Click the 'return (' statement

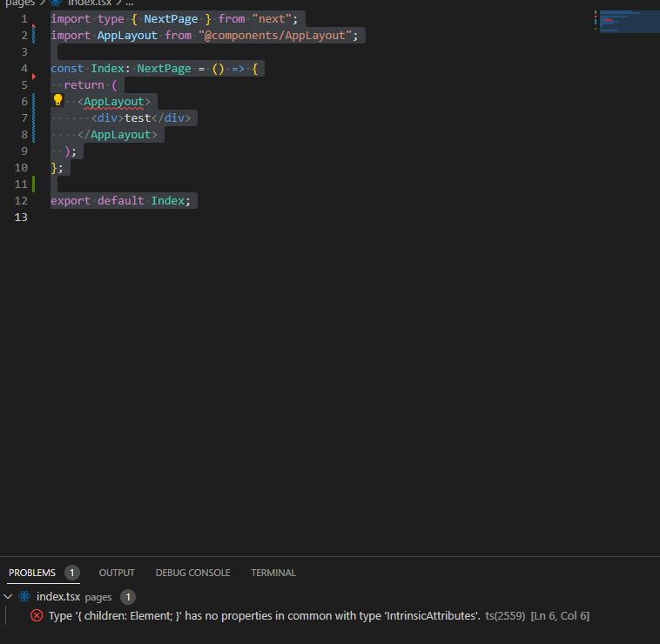[x=91, y=85]
